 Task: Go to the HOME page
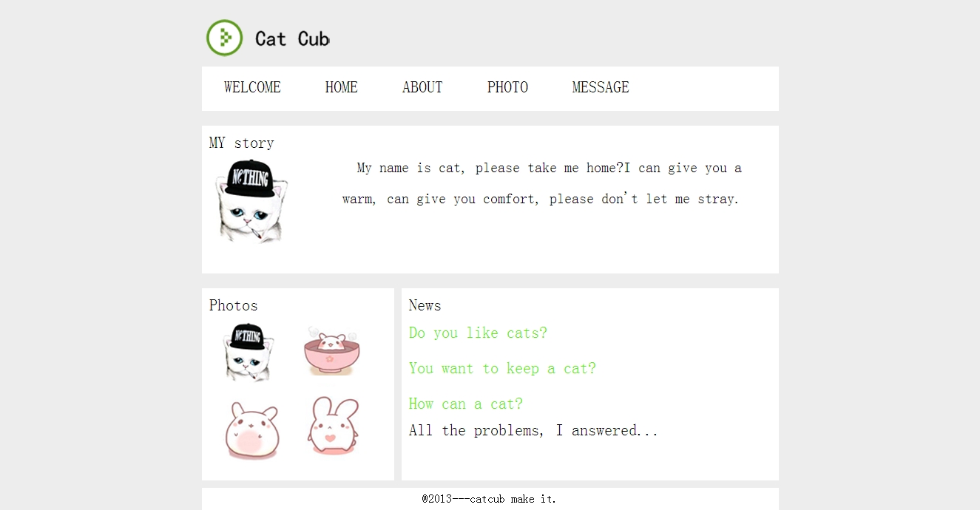coord(341,87)
